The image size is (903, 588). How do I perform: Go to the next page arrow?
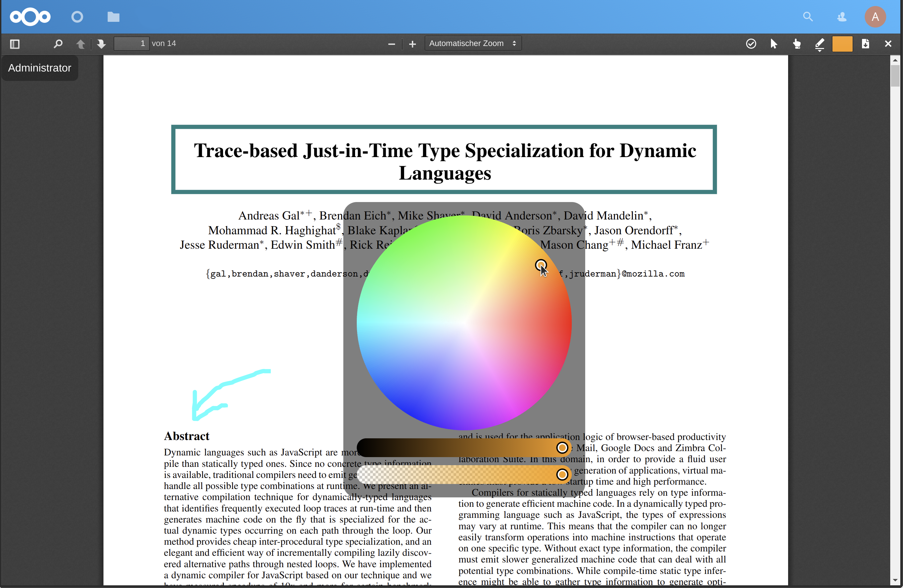pos(101,44)
